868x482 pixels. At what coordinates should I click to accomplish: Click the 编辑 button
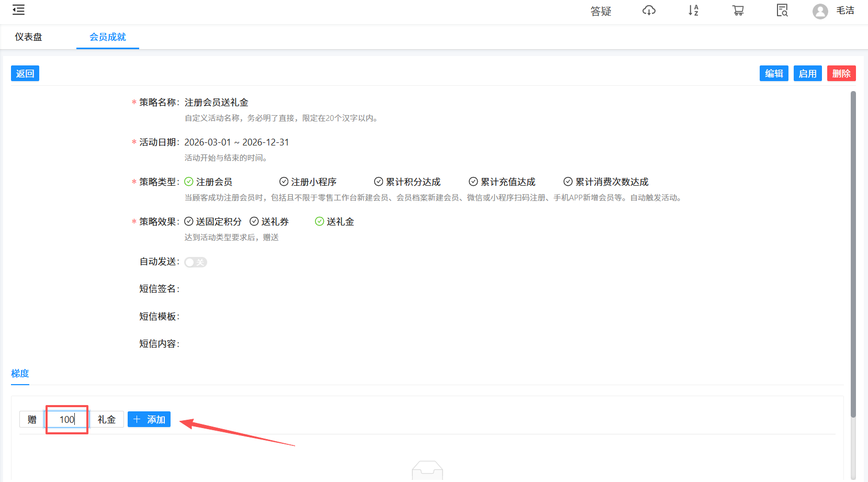click(774, 73)
